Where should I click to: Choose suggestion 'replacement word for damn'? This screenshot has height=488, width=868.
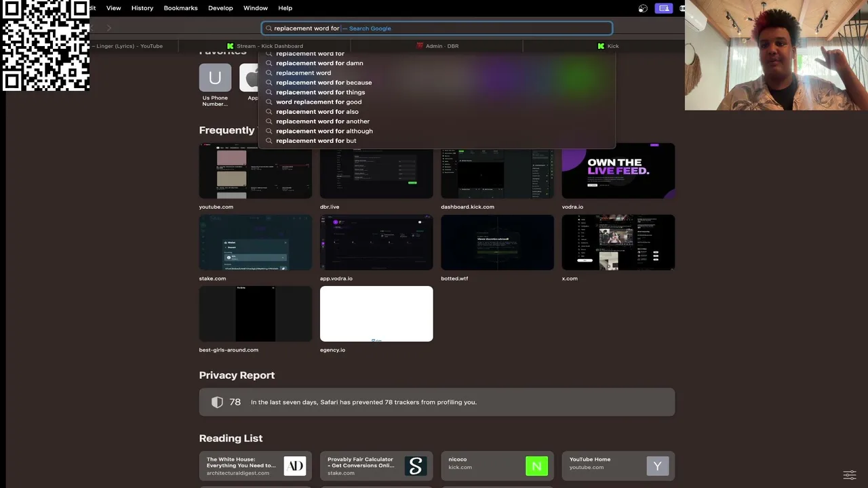pos(437,63)
